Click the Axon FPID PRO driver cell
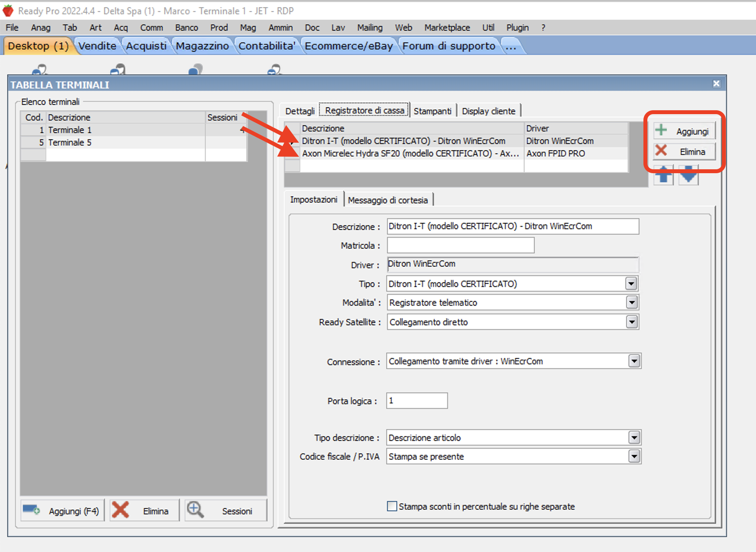This screenshot has height=552, width=756. [x=576, y=153]
